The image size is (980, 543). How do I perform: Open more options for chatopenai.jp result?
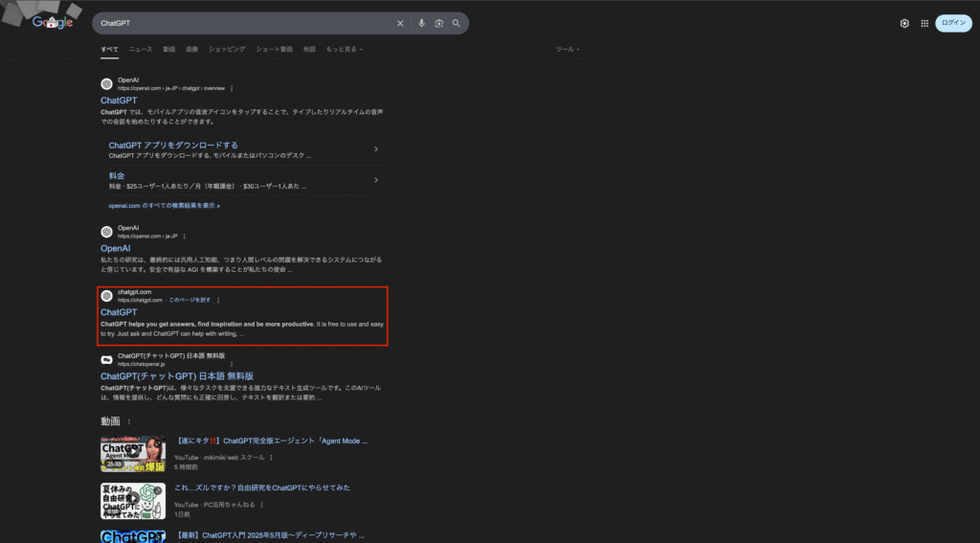click(232, 364)
